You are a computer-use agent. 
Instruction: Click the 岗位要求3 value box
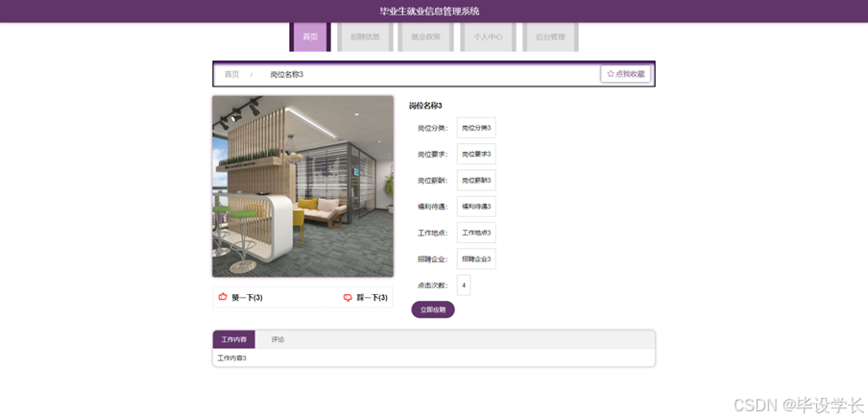click(x=476, y=154)
